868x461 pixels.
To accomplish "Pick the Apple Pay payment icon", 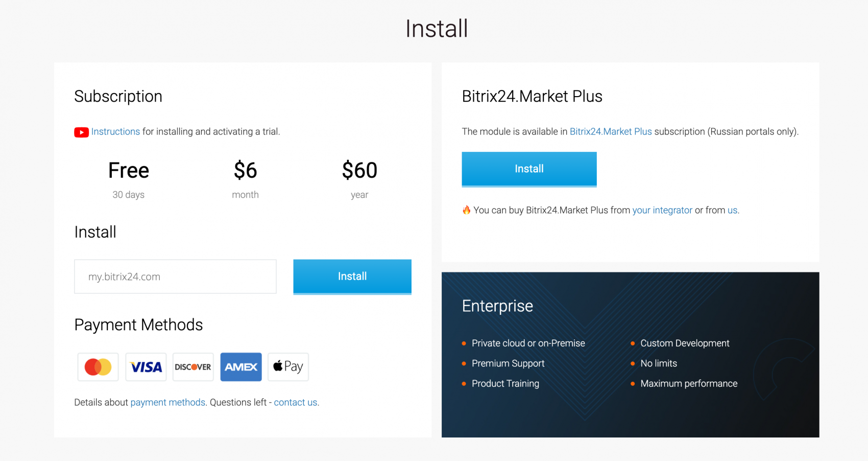I will (287, 366).
